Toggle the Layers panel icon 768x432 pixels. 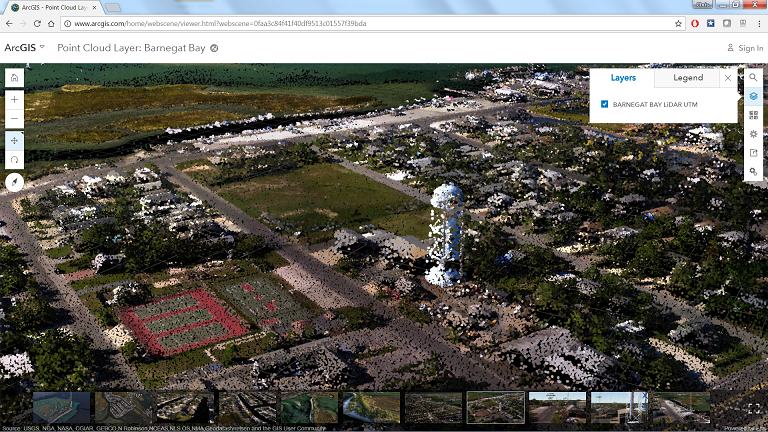[x=753, y=96]
